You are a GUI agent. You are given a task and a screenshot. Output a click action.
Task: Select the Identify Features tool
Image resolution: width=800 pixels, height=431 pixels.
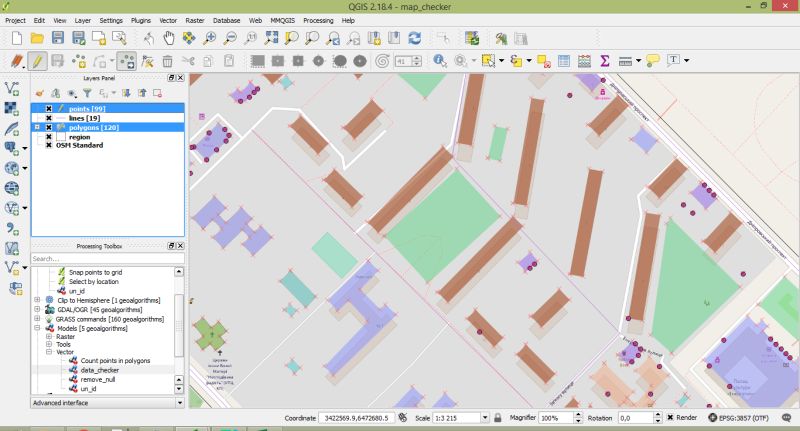pos(440,61)
